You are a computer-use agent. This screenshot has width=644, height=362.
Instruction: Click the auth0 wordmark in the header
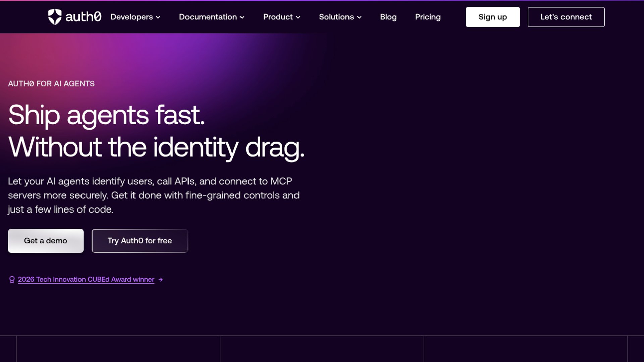click(x=83, y=17)
